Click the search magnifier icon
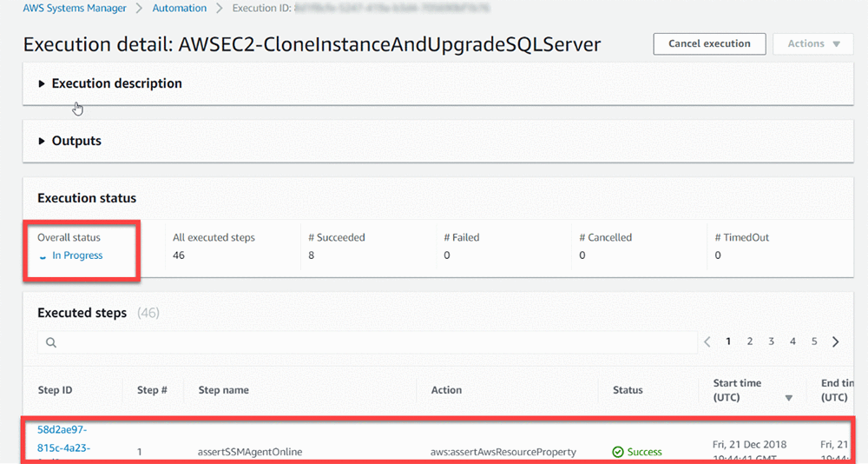 click(x=51, y=342)
